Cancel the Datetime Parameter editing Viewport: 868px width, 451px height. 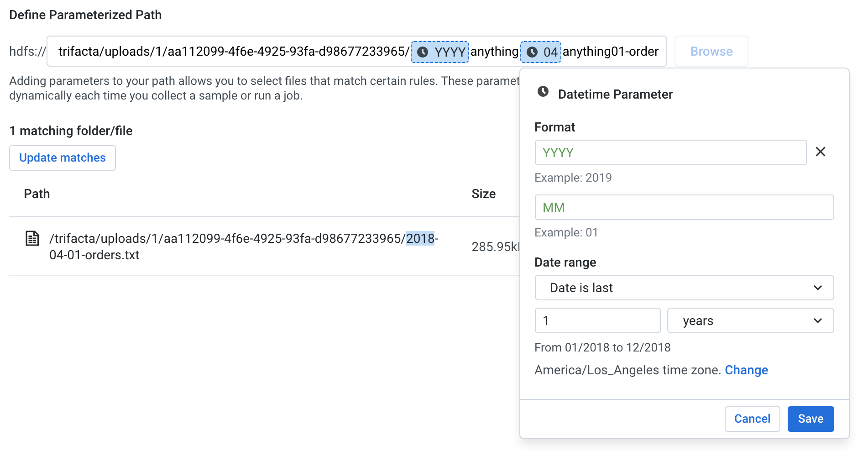(752, 419)
